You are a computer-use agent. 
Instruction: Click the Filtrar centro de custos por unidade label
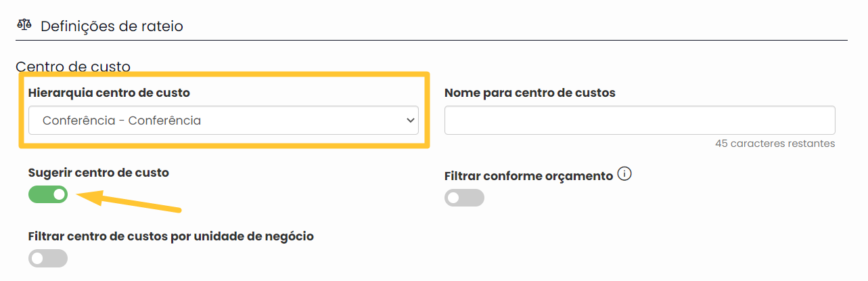click(171, 236)
